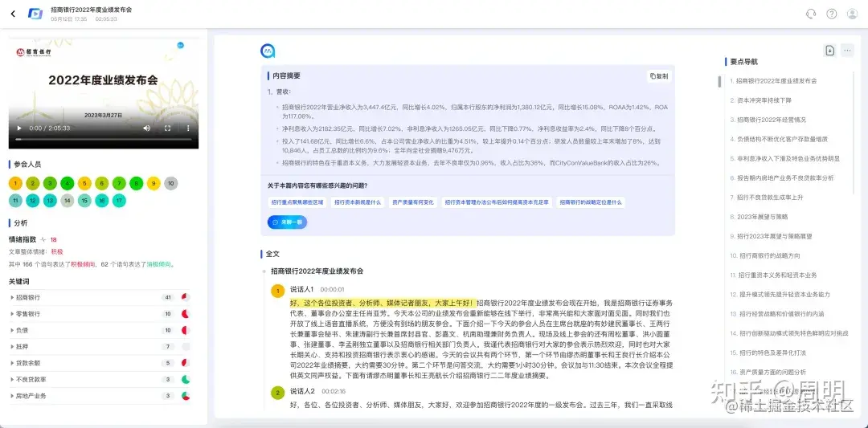Select participant circle 3
Viewport: 868px width, 428px height.
(x=50, y=184)
